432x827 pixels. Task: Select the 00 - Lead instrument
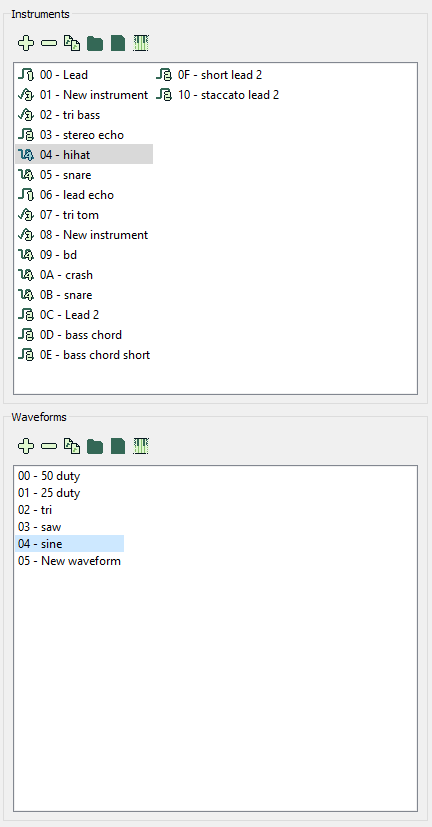[84, 75]
